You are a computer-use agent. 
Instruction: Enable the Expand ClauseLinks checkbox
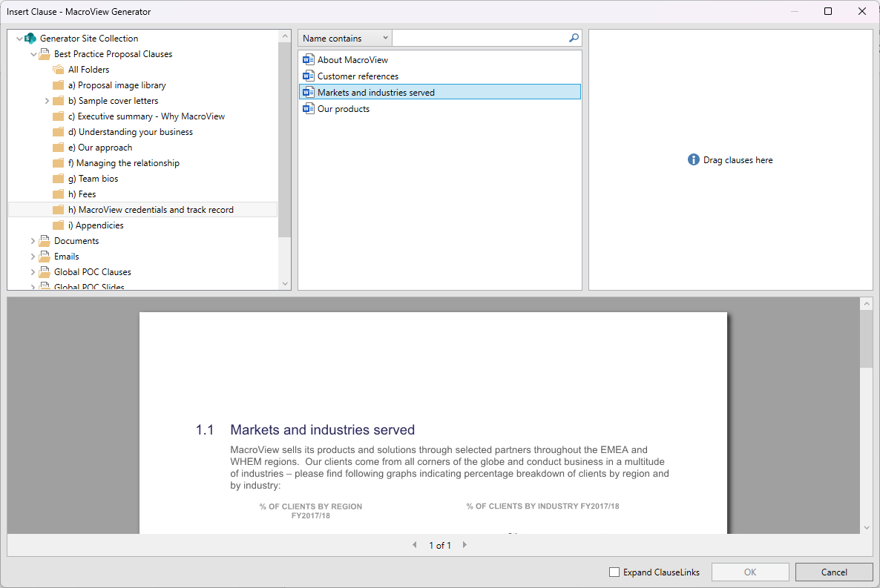[x=614, y=572]
